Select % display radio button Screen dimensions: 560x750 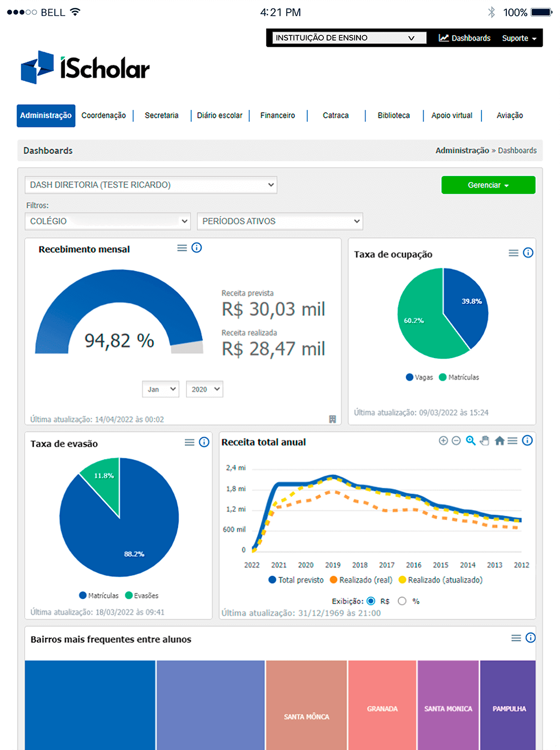(x=402, y=601)
